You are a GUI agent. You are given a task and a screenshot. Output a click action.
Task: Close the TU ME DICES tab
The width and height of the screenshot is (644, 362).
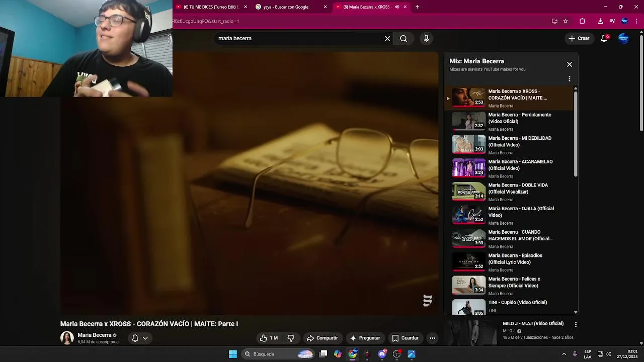[x=246, y=7]
